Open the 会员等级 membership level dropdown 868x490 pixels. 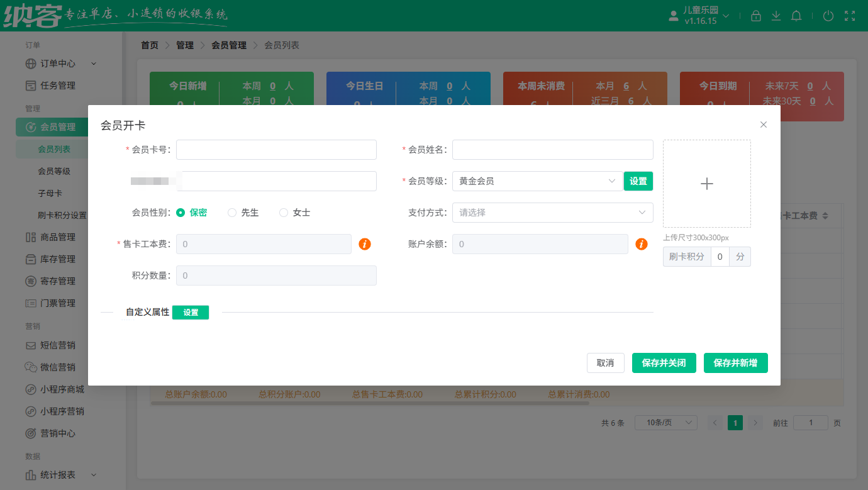(537, 181)
